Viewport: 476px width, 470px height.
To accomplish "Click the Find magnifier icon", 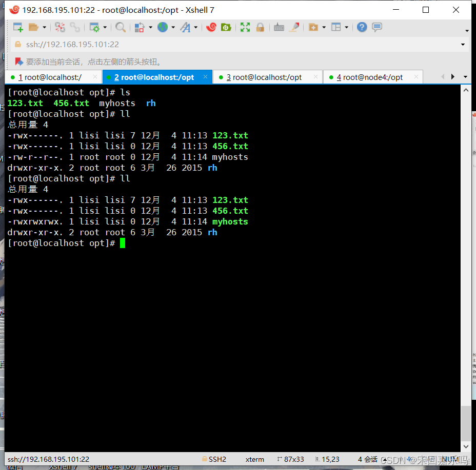I will tap(121, 27).
